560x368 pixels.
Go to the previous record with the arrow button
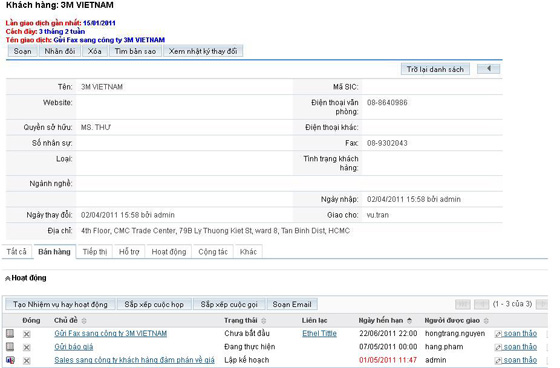488,69
